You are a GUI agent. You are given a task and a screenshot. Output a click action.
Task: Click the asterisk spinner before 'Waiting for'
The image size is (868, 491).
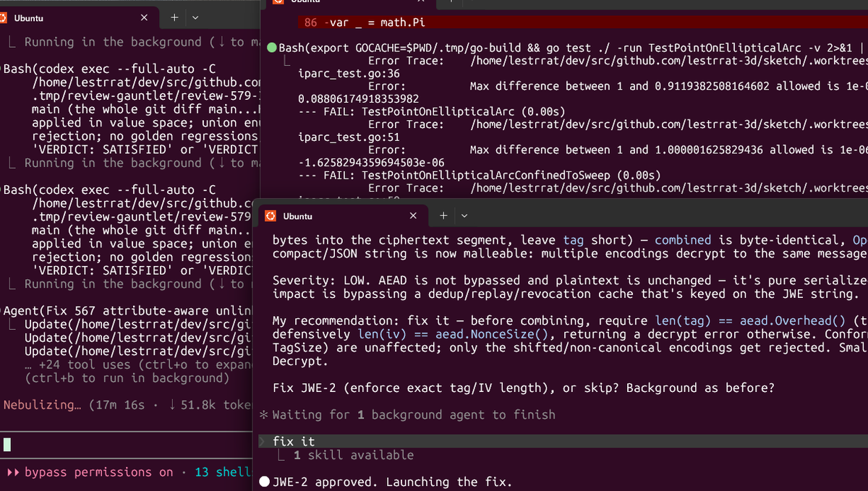264,415
